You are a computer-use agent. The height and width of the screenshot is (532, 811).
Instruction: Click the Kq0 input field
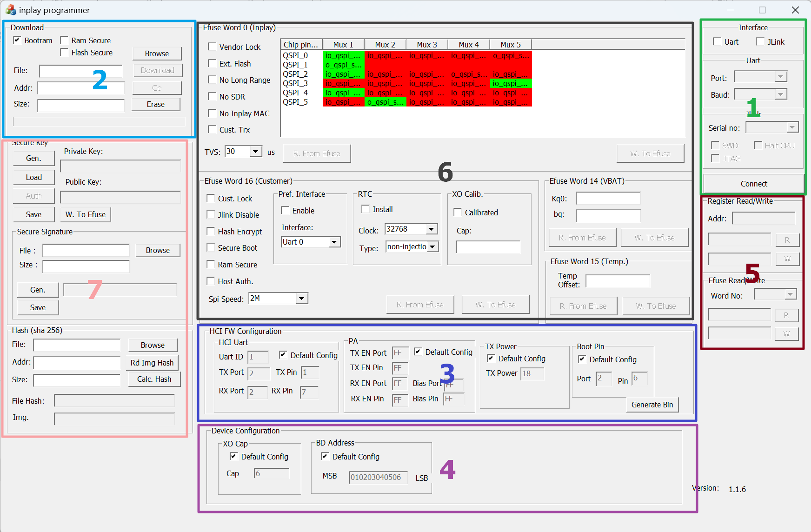point(608,199)
